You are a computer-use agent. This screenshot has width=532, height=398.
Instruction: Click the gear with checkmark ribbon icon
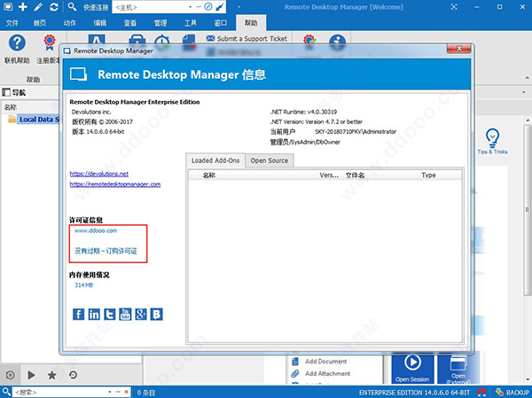309,40
